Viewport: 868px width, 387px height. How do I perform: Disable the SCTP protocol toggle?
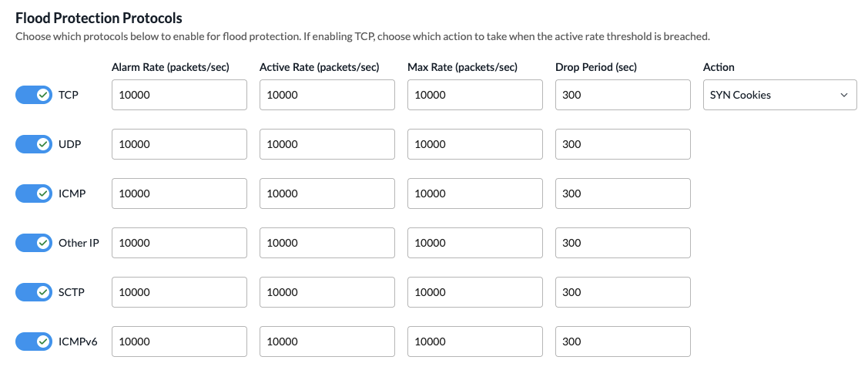[x=34, y=292]
